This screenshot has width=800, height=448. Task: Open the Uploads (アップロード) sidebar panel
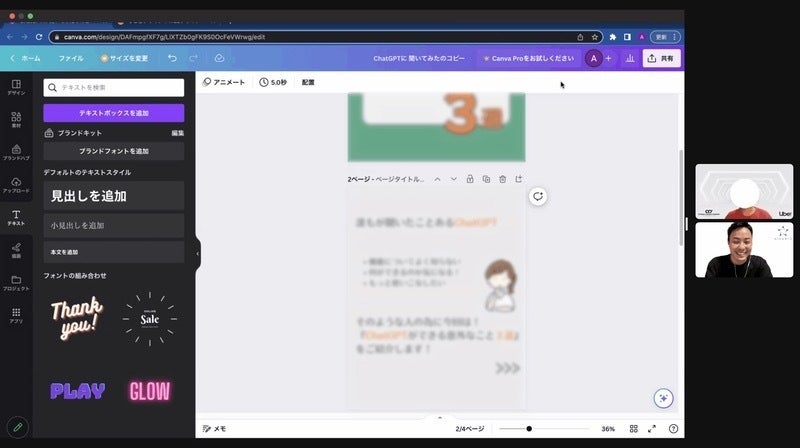tap(16, 184)
